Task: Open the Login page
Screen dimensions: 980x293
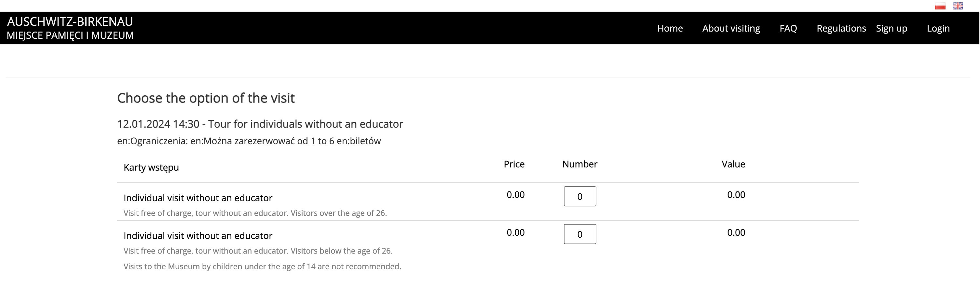Action: pos(938,29)
